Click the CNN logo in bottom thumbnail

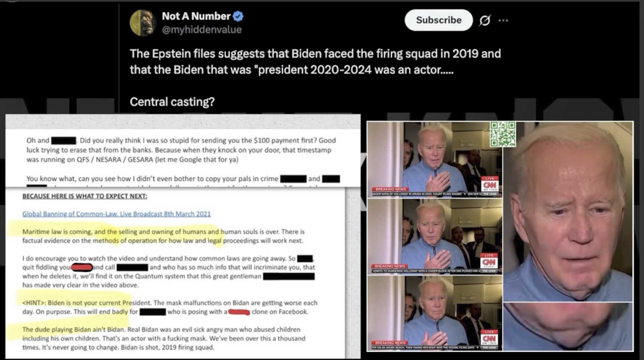489,339
